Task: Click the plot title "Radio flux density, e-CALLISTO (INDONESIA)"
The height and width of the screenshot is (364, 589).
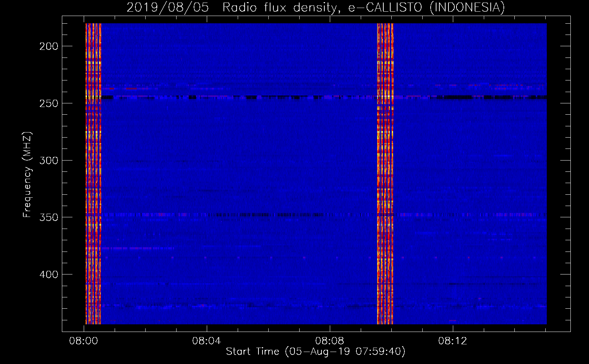Action: pos(363,7)
